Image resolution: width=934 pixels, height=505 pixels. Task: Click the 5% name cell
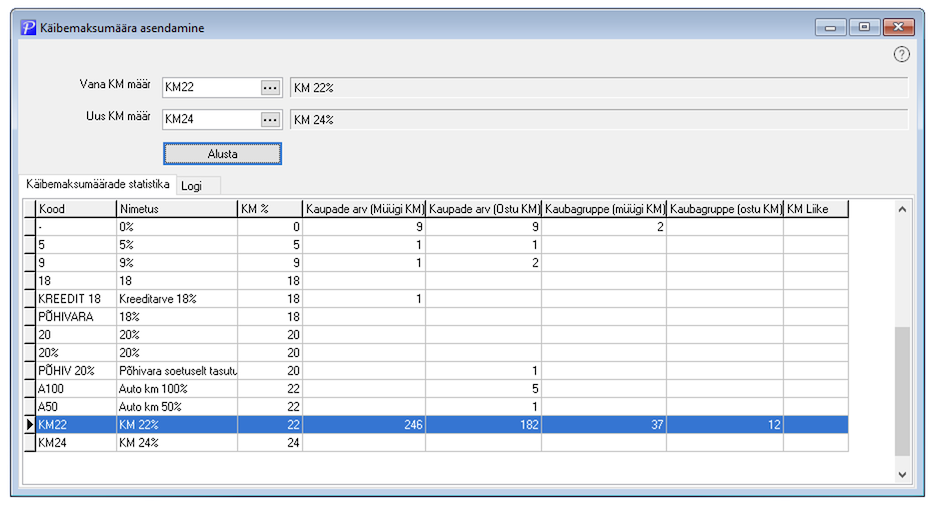pos(177,245)
